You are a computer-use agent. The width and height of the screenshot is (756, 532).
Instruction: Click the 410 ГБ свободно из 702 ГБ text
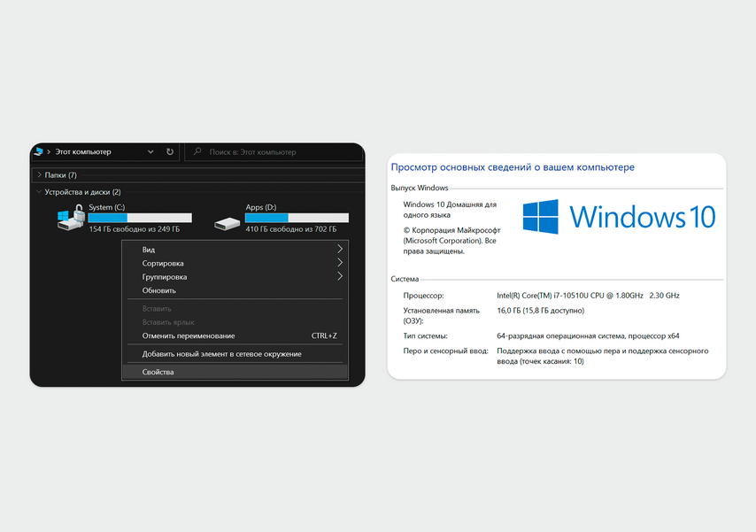290,229
